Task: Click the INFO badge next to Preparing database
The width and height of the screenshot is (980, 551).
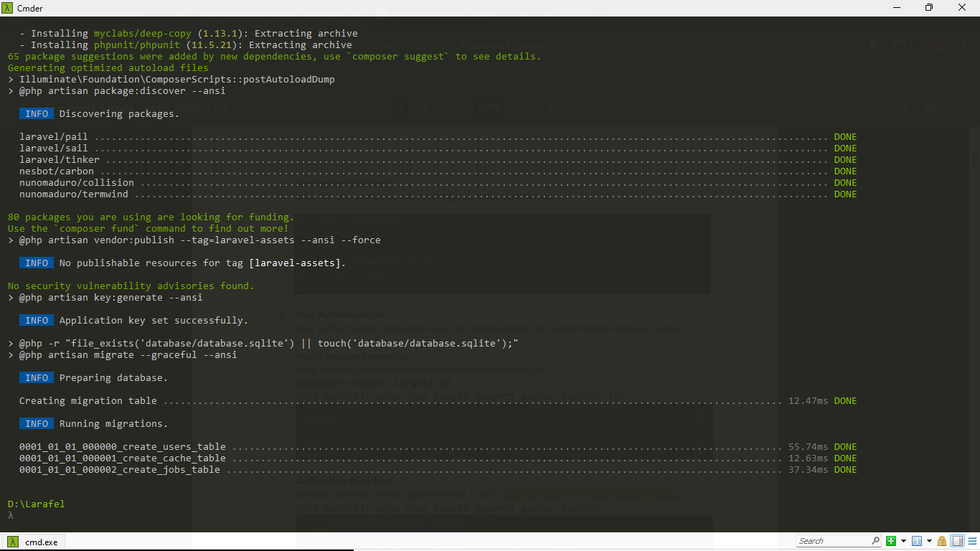Action: click(37, 377)
